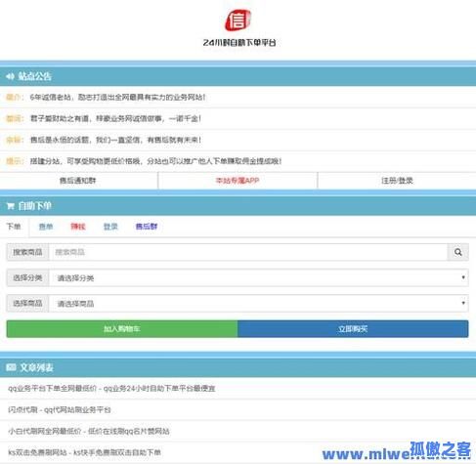Open the 请选择分类 category dropdown
The image size is (476, 464).
258,277
